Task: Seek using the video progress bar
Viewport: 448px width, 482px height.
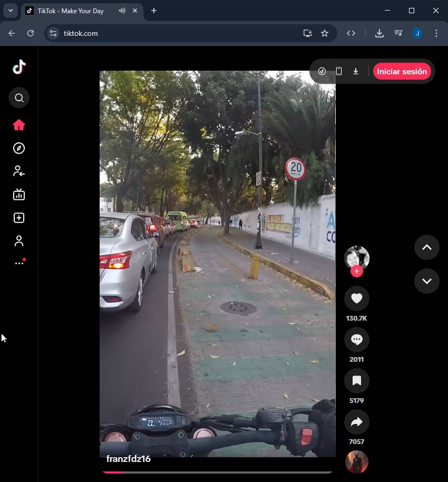Action: pyautogui.click(x=217, y=472)
